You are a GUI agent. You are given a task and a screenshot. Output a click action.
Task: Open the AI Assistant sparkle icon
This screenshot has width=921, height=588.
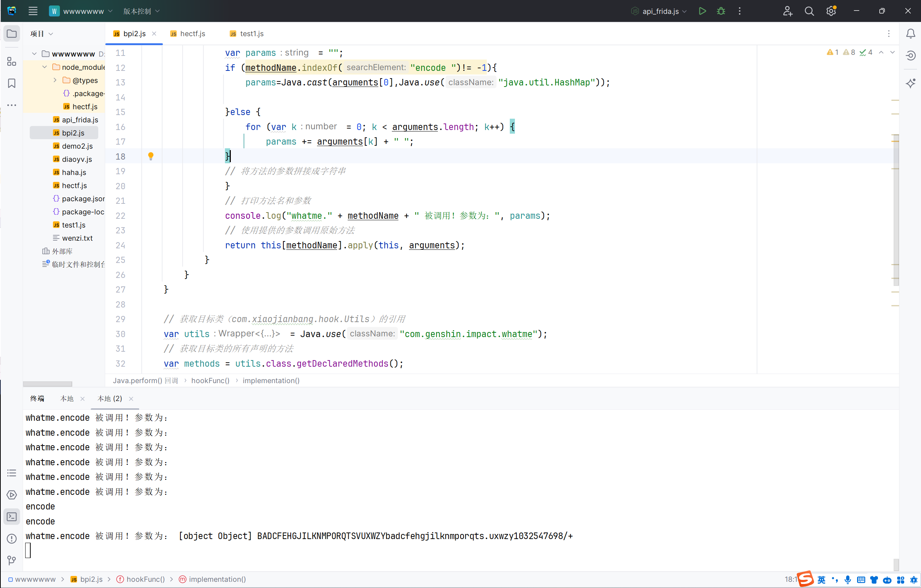[911, 83]
